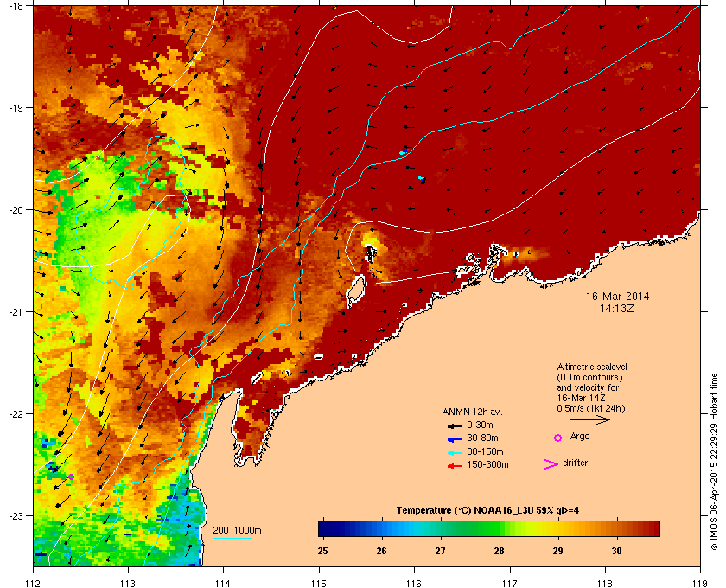Click the latitude axis label -20
This screenshot has height=588, width=726.
click(16, 210)
